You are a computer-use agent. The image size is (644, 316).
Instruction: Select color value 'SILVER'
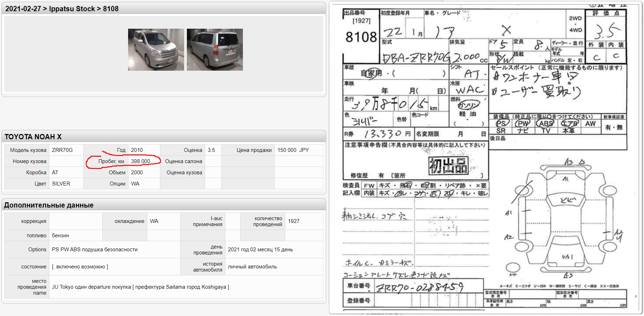[x=61, y=184]
